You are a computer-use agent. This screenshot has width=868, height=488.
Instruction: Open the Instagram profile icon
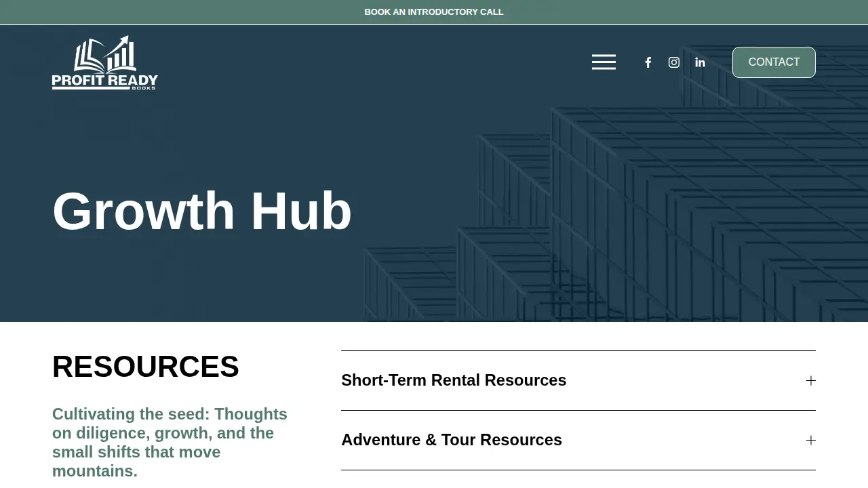[x=674, y=62]
